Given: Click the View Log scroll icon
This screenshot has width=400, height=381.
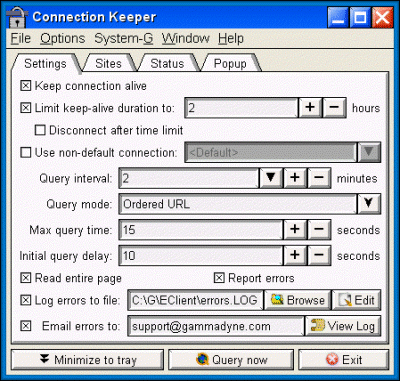Looking at the screenshot, I should coord(317,326).
